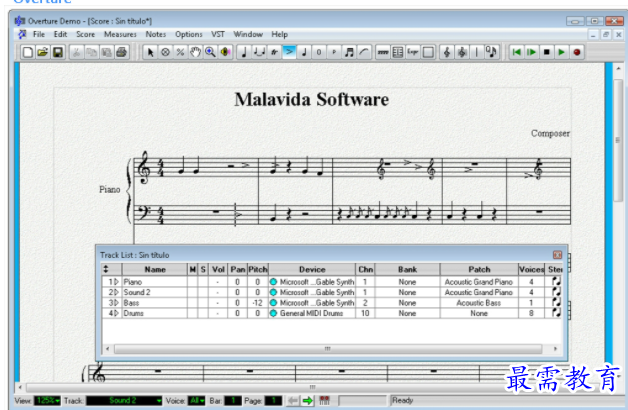Click the speaker audition tool icon

click(225, 52)
